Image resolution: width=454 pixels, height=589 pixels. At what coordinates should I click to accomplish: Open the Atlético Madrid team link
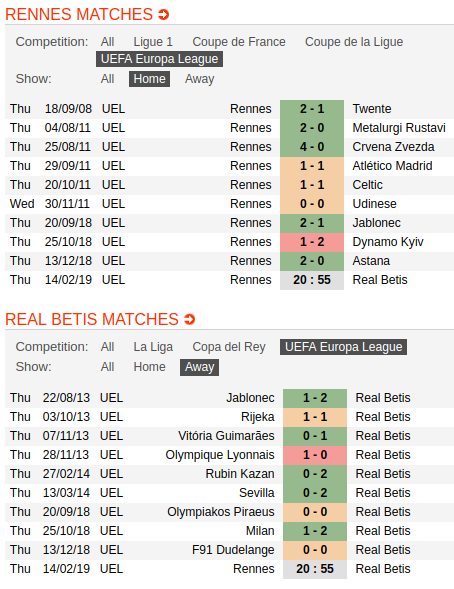[x=392, y=166]
